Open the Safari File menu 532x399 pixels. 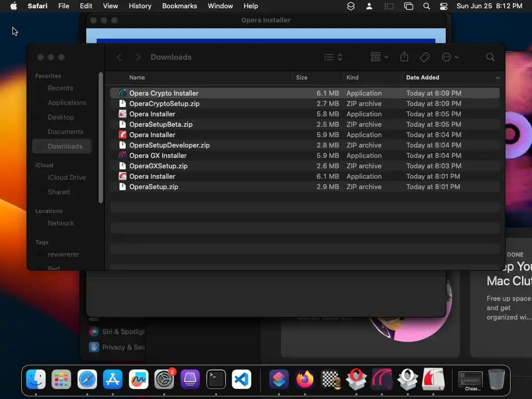[63, 6]
